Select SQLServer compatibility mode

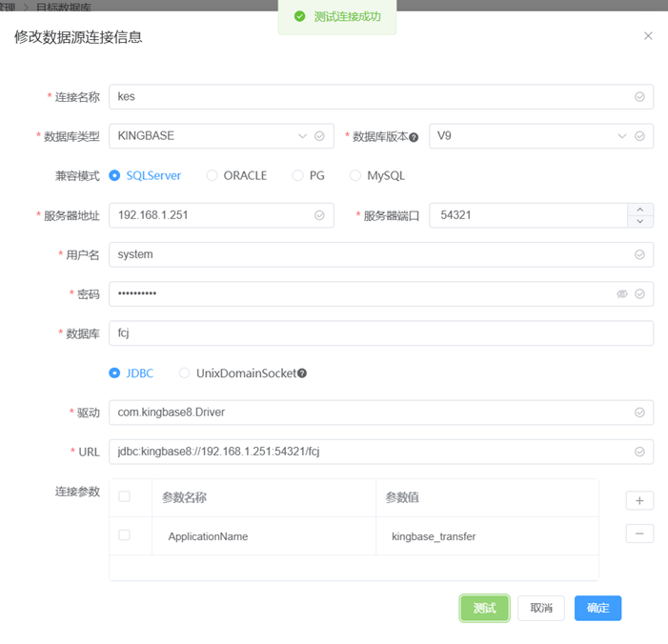coord(145,175)
